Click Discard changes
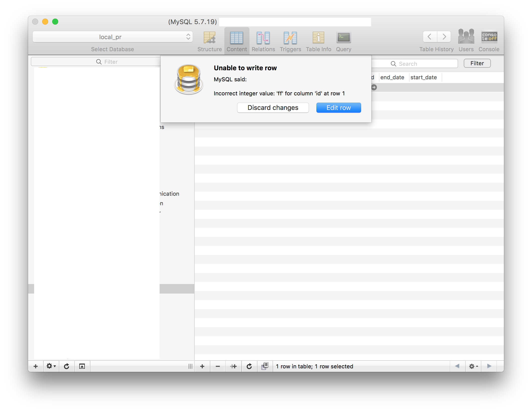Screen dimensions: 532x412 tap(273, 108)
